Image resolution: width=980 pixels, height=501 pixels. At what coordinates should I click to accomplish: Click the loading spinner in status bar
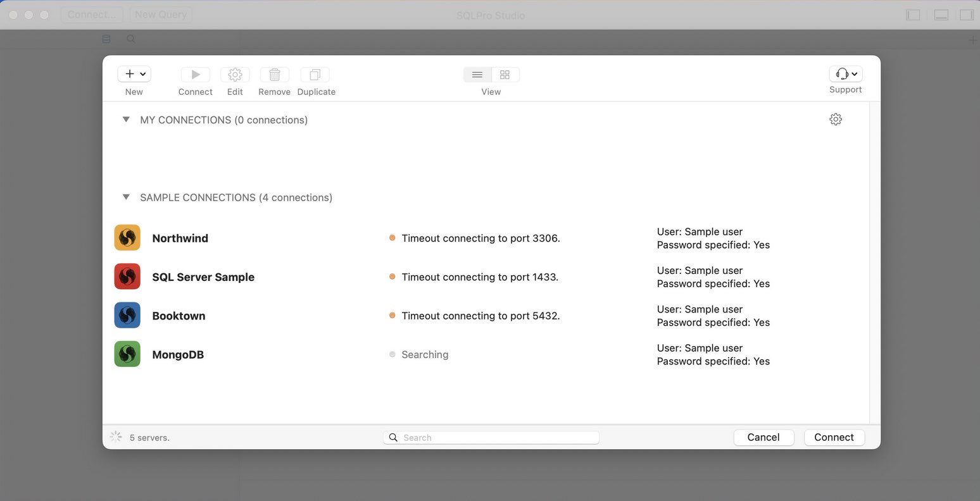point(116,436)
